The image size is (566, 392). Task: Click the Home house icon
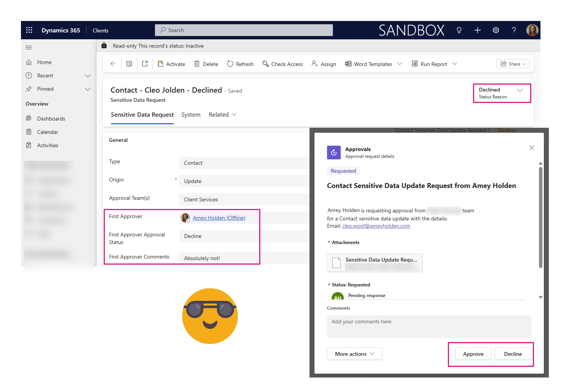click(29, 62)
